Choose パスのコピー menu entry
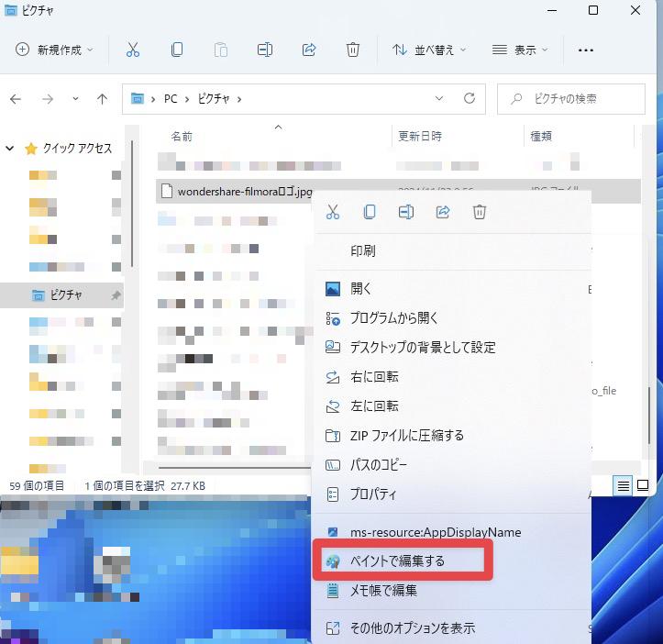Image resolution: width=663 pixels, height=644 pixels. 453,465
